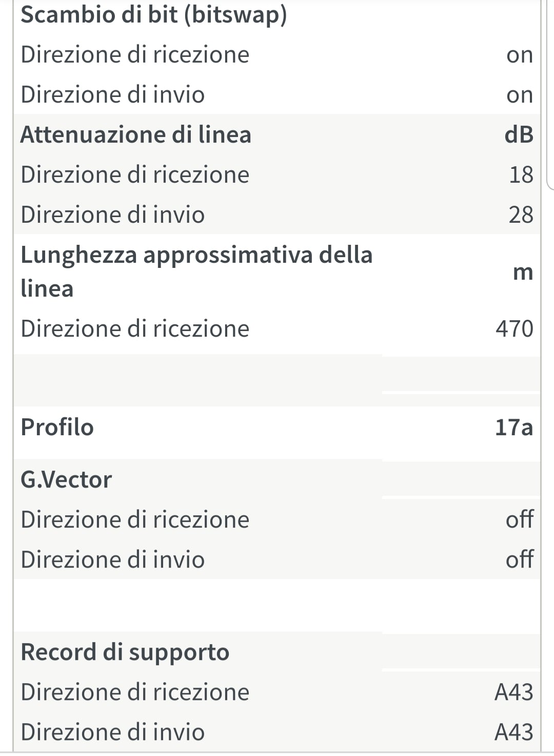Select bitswap receive direction value on
554x756 pixels.
click(x=519, y=54)
